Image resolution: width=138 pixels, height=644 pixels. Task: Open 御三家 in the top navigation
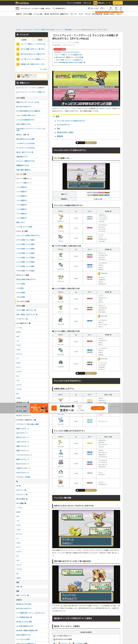coord(47,14)
